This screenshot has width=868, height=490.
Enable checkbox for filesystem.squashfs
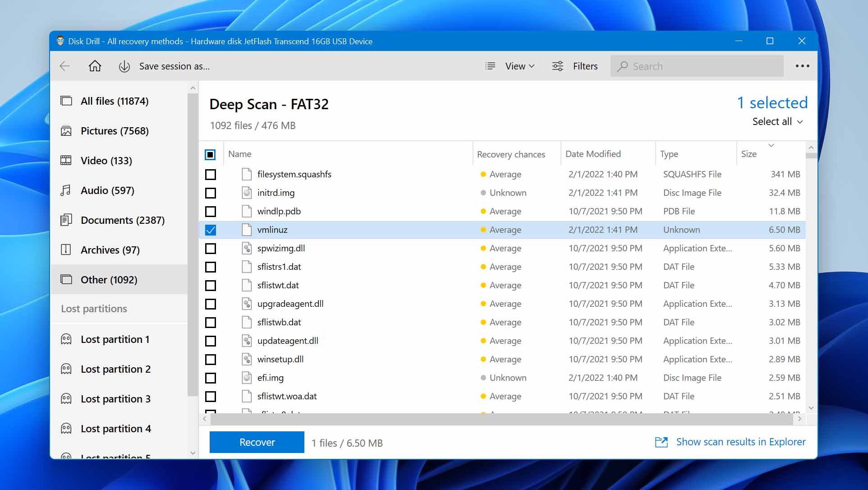(211, 173)
